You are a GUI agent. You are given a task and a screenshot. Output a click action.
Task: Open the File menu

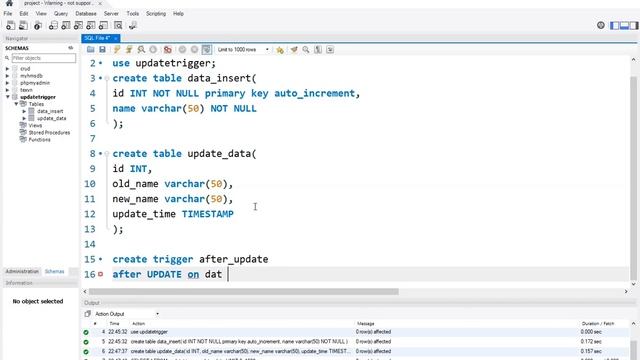tap(8, 13)
